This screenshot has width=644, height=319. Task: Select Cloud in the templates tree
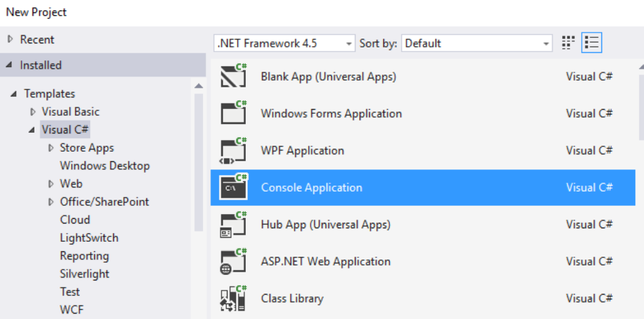[x=74, y=219]
